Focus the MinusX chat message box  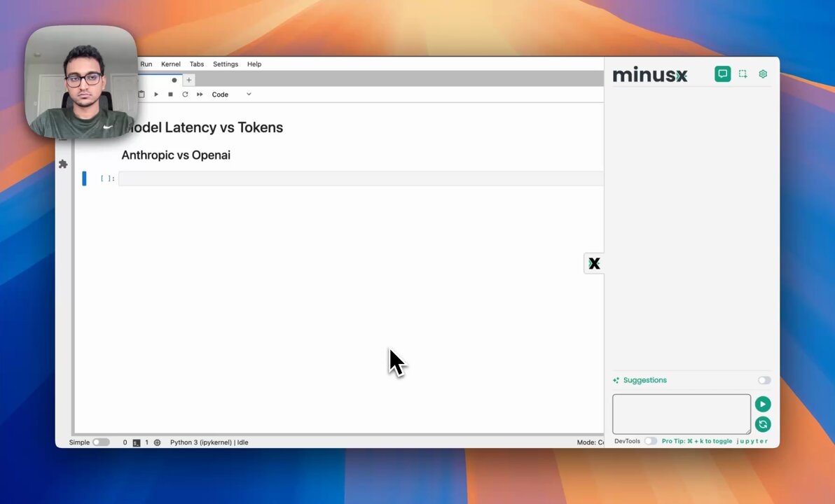(682, 414)
